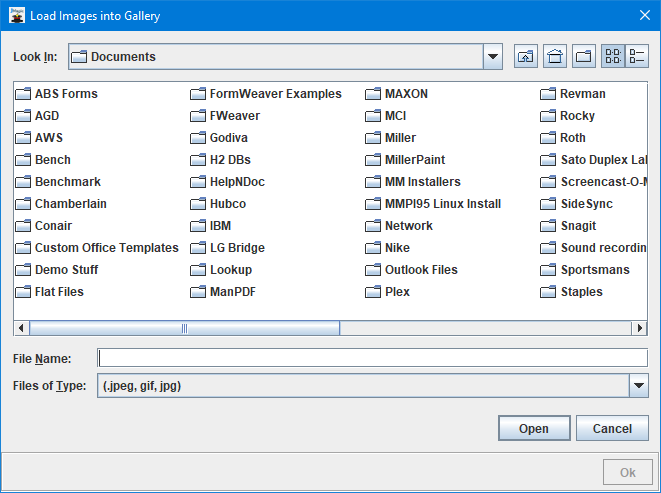This screenshot has width=661, height=493.
Task: Expand the Look In folder dropdown
Action: [492, 57]
